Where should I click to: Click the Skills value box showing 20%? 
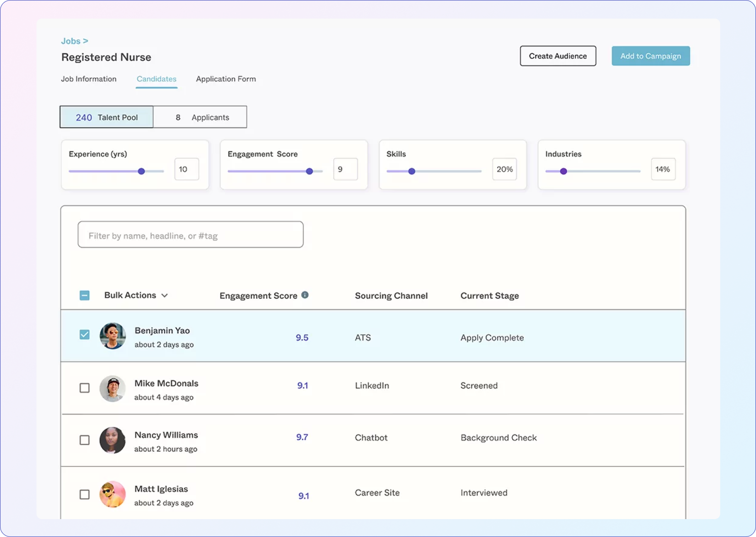point(504,169)
